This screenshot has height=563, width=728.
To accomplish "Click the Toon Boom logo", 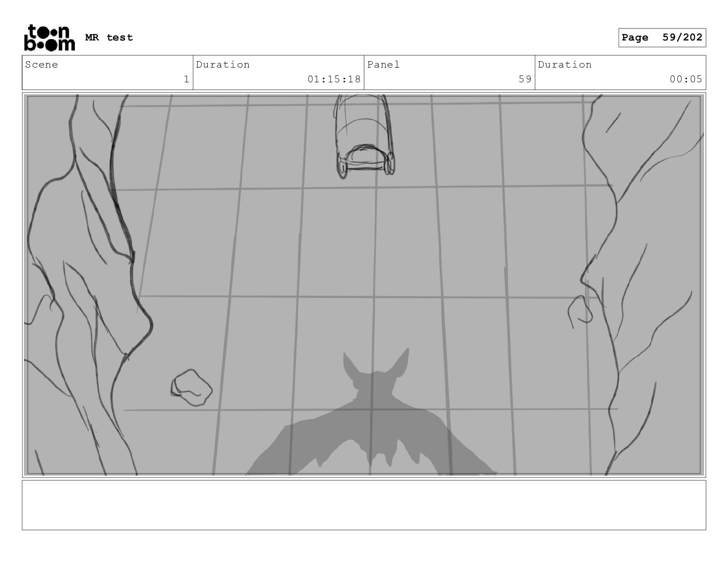I will pyautogui.click(x=49, y=38).
